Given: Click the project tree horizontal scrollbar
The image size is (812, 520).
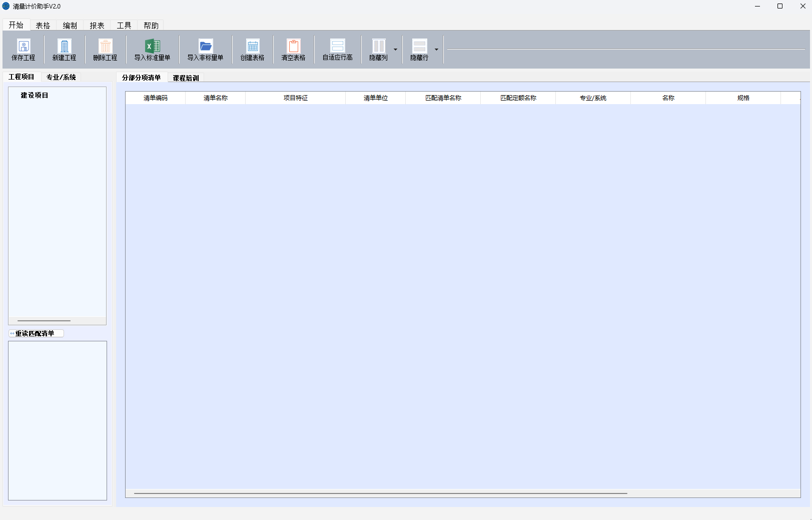Looking at the screenshot, I should click(x=44, y=321).
